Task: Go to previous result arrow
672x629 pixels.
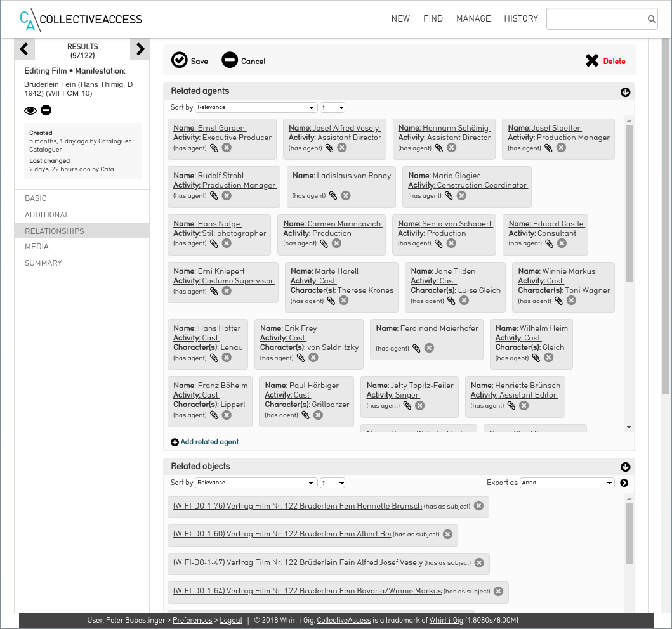Action: click(24, 49)
